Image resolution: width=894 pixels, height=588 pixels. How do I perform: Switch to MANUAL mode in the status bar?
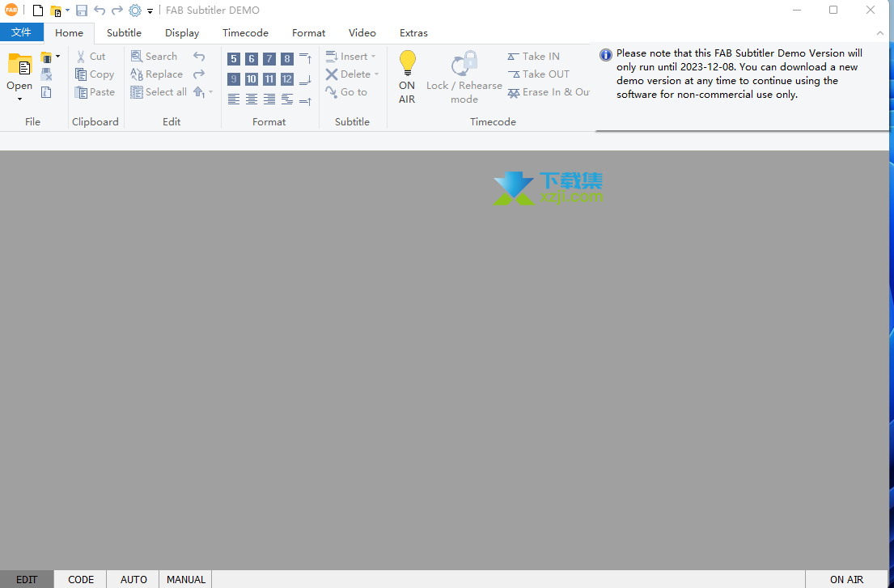[x=186, y=579]
